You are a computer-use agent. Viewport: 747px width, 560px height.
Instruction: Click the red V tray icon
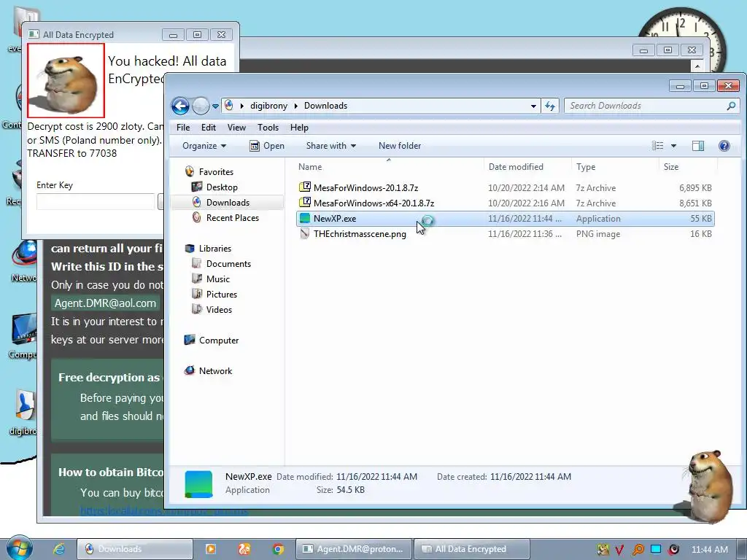[x=619, y=550]
